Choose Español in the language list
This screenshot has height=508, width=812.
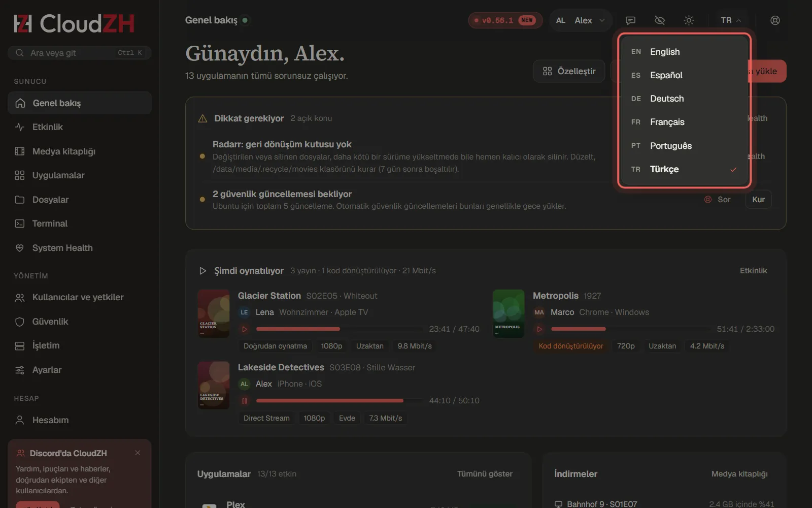(684, 75)
